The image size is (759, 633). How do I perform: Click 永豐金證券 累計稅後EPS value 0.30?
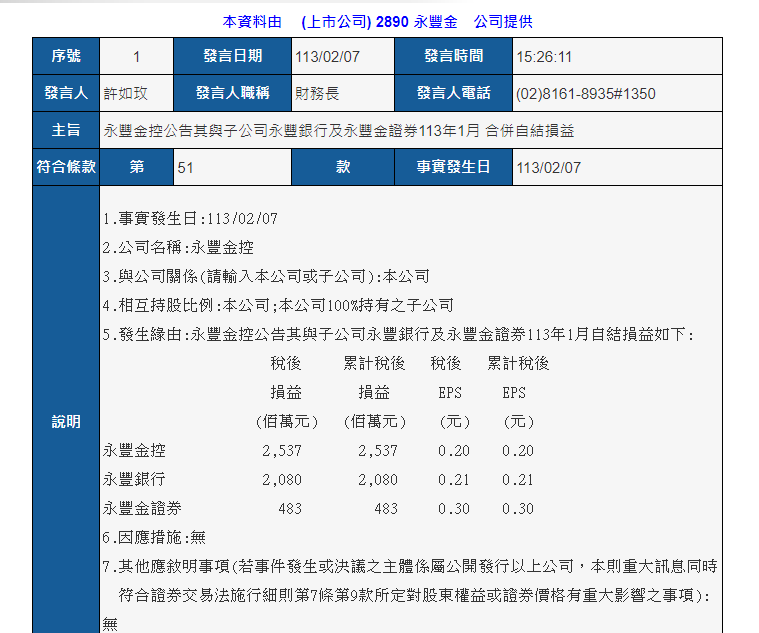(x=518, y=509)
